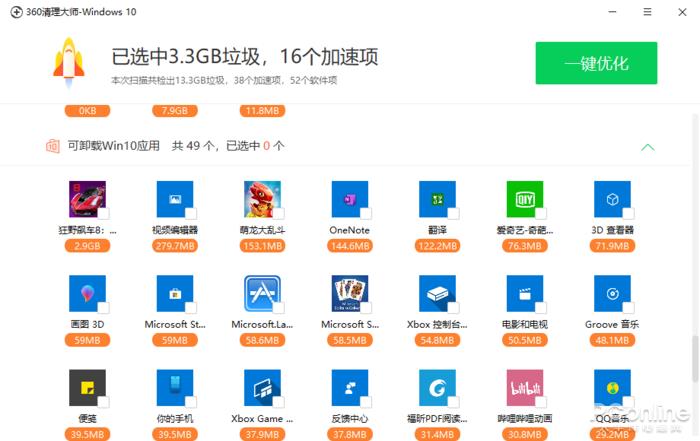The width and height of the screenshot is (700, 441).
Task: Tick the 翻译 checkbox
Action: click(454, 214)
